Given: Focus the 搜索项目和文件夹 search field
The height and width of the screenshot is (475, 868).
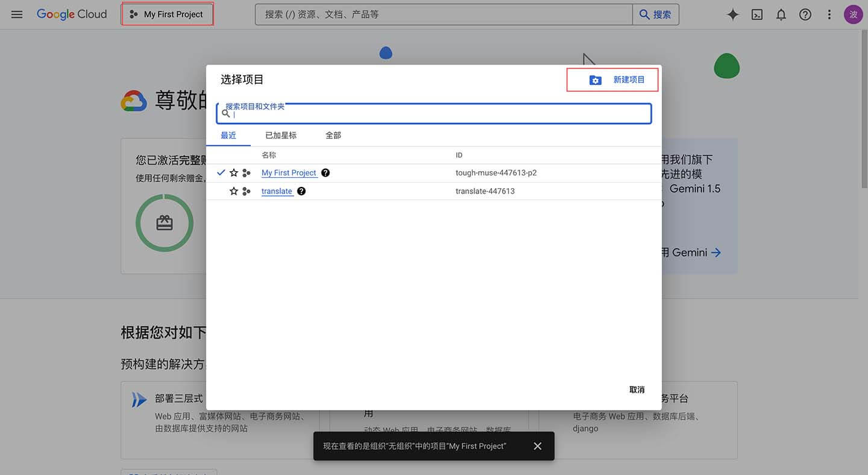Looking at the screenshot, I should click(x=434, y=113).
